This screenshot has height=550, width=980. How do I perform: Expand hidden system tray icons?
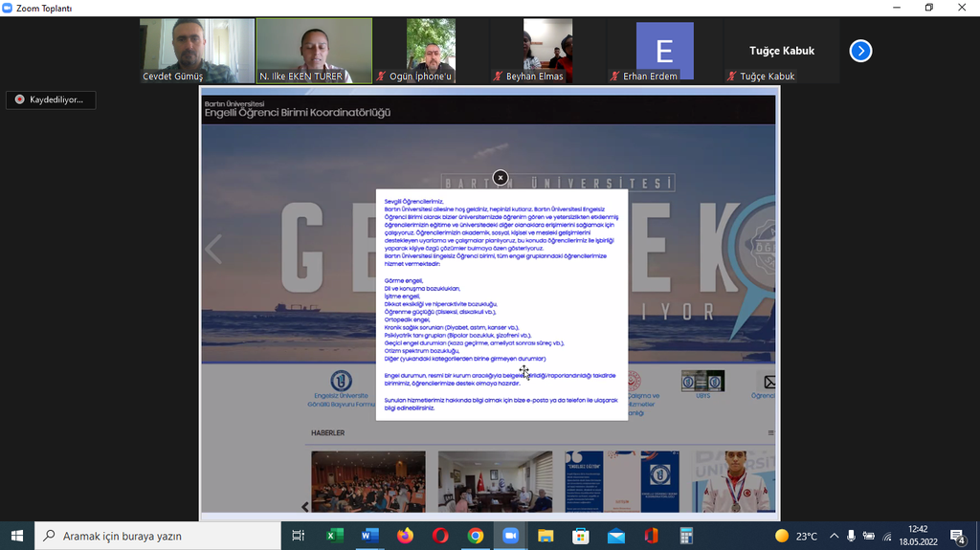coord(834,536)
